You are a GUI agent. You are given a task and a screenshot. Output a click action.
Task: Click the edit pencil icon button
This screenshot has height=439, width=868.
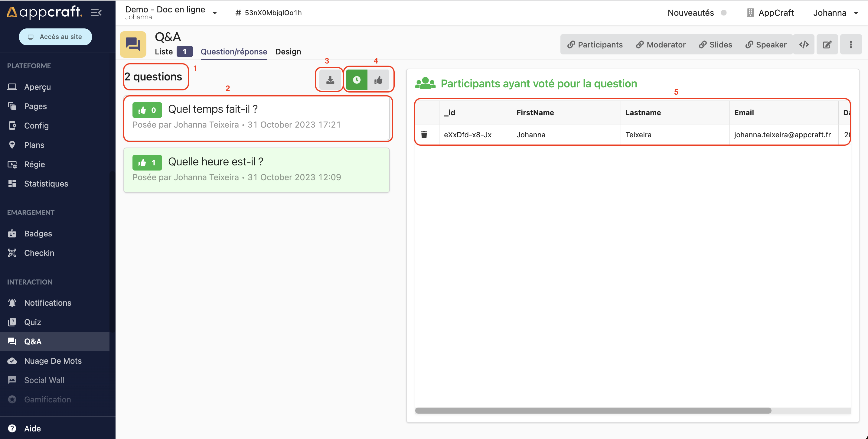click(827, 44)
